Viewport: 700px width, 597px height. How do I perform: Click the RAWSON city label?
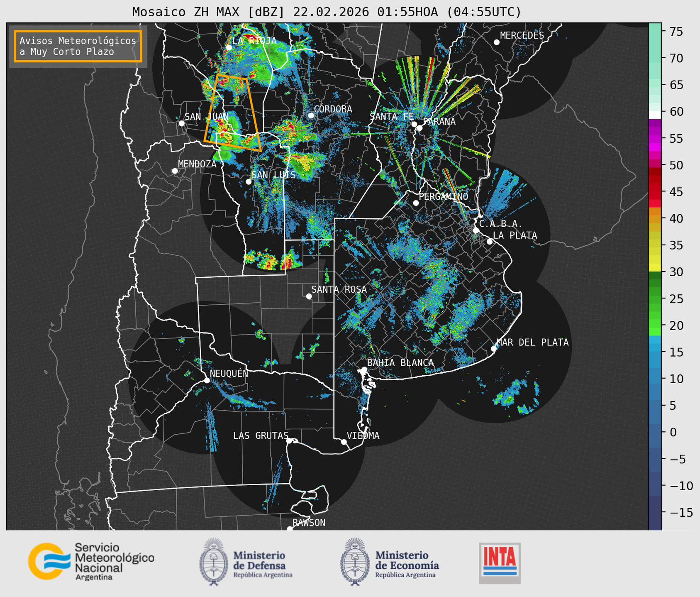click(x=309, y=523)
